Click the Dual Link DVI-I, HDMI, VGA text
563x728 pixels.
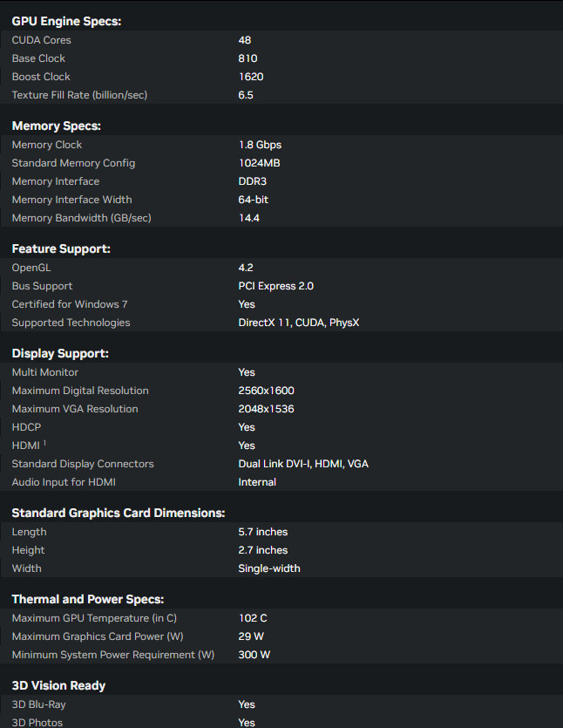pos(303,464)
